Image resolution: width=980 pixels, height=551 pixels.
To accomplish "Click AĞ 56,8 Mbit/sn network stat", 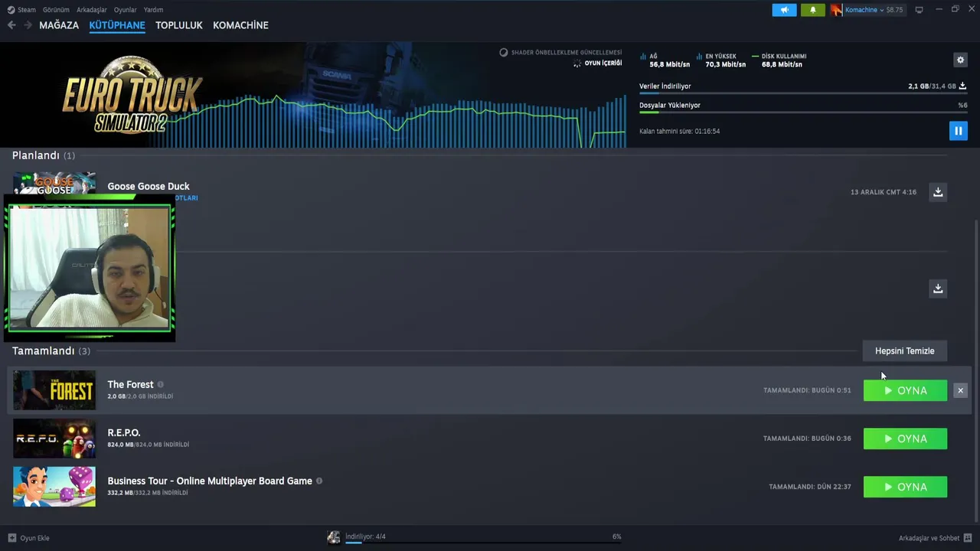I will [665, 60].
